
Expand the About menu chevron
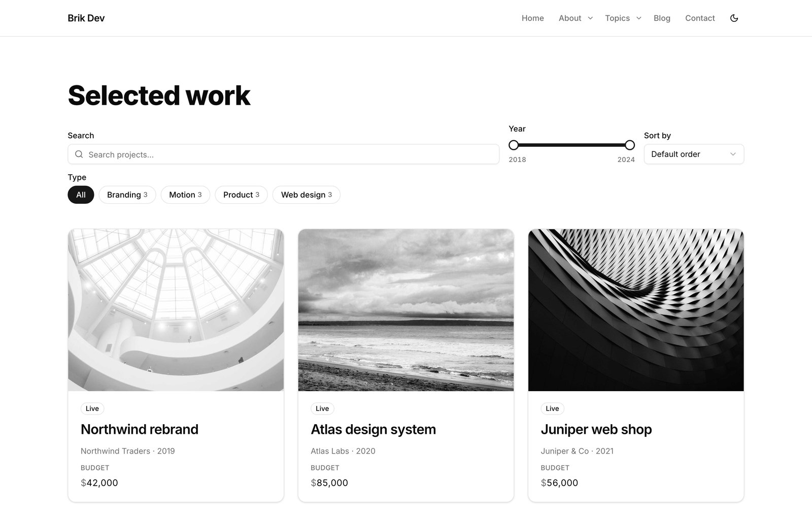pos(590,18)
